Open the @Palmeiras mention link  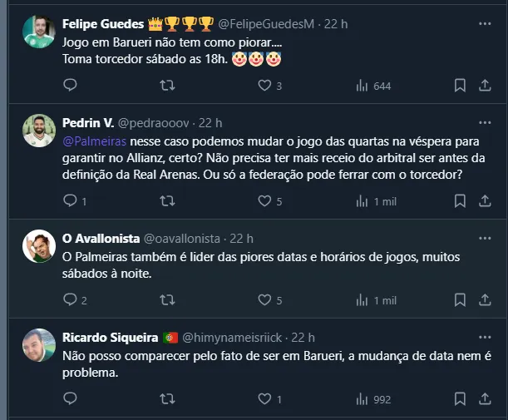point(91,141)
